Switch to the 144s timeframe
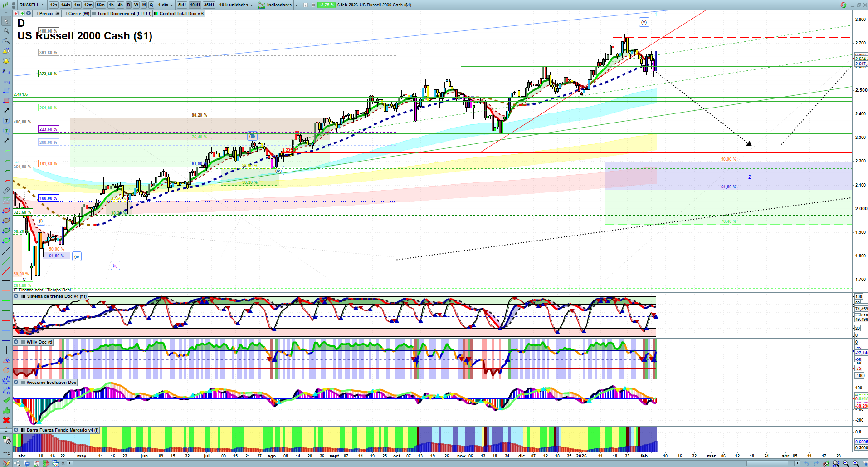Viewport: 868px width, 467px height. tap(66, 5)
